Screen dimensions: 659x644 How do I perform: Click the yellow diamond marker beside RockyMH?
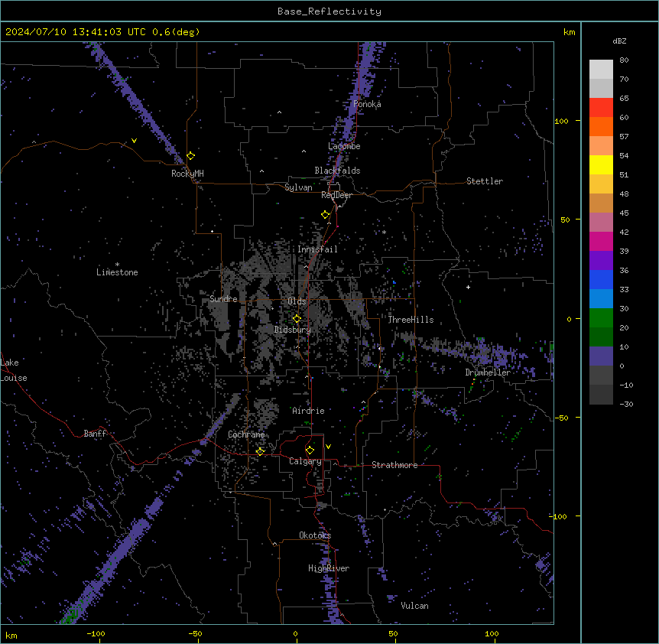coord(191,156)
